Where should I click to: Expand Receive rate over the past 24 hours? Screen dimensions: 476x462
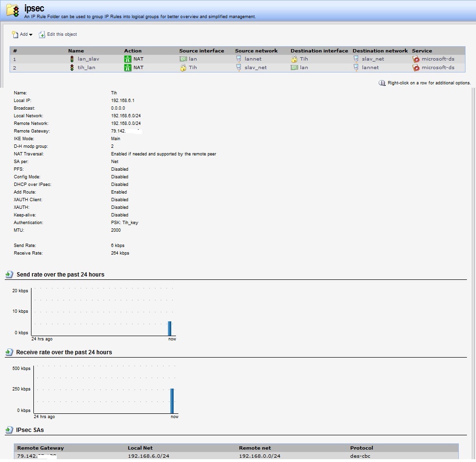(9, 352)
